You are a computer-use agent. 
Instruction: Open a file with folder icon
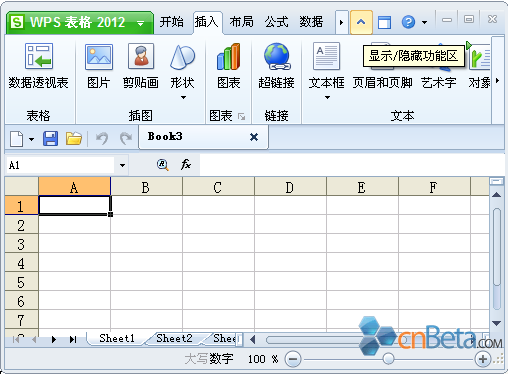[x=74, y=138]
